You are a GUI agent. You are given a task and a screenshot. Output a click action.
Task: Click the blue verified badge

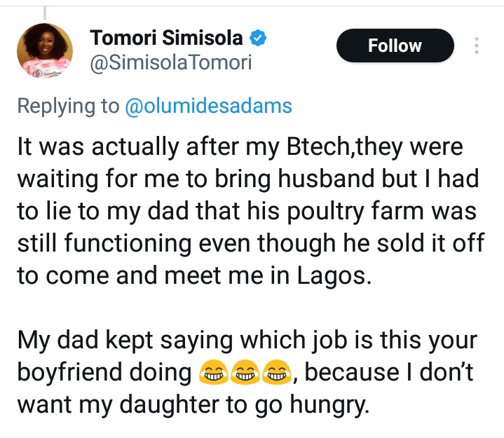point(258,37)
